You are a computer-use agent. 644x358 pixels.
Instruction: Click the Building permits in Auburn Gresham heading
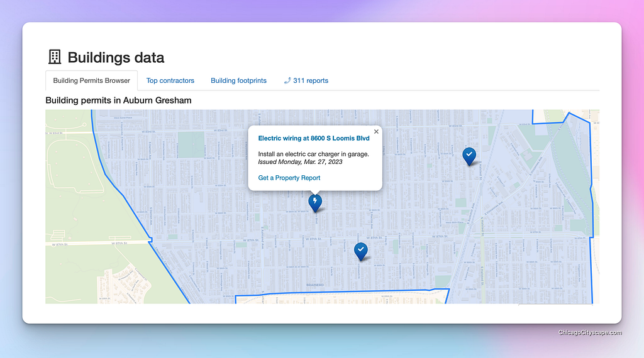[x=118, y=100]
